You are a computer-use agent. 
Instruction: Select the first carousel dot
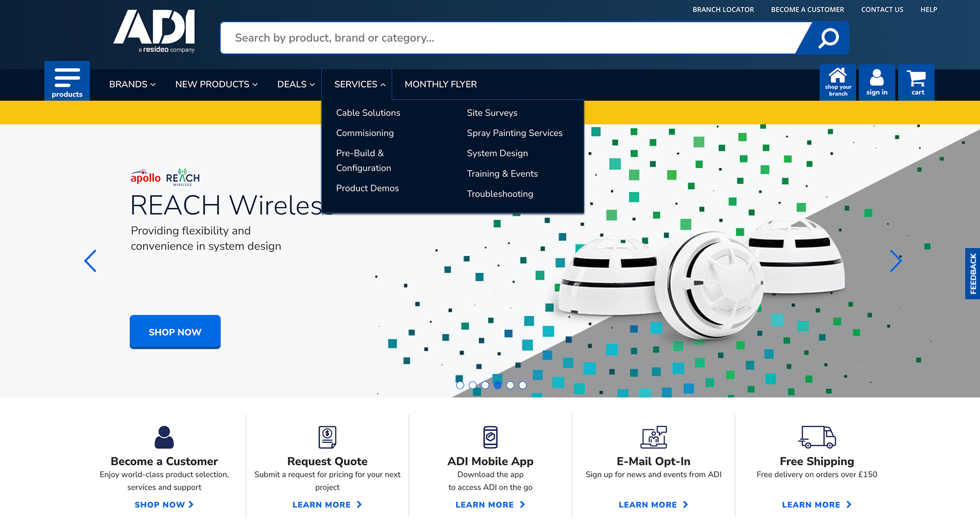point(460,385)
